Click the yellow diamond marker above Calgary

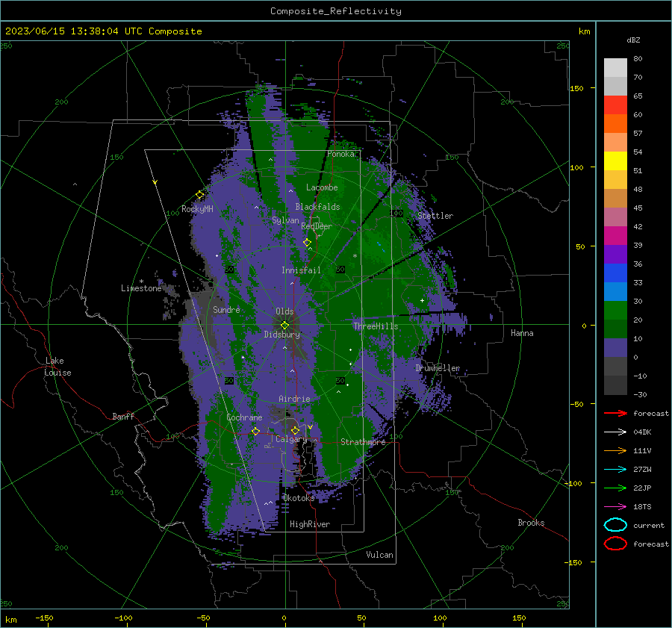click(x=295, y=430)
